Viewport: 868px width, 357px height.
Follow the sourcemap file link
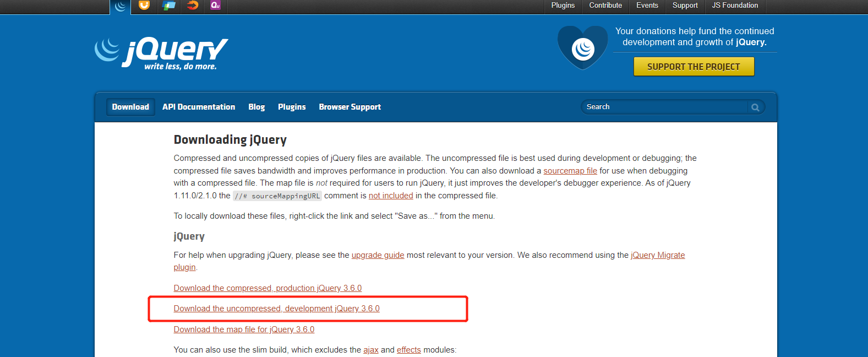point(570,171)
